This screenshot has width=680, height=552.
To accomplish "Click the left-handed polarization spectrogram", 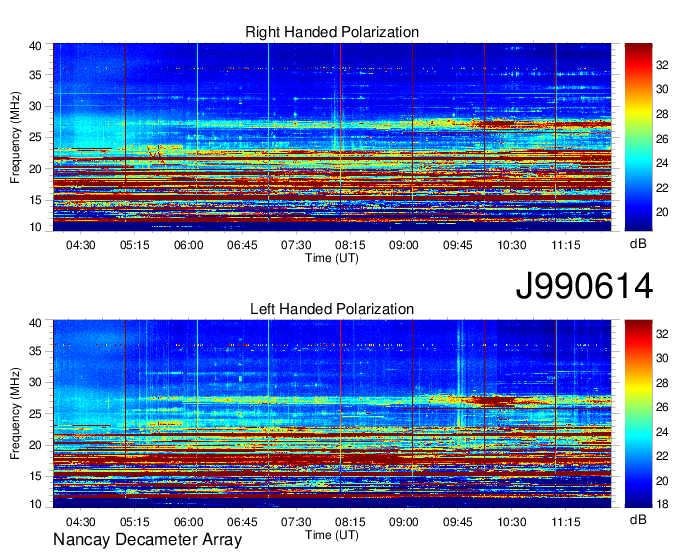I will coord(332,414).
